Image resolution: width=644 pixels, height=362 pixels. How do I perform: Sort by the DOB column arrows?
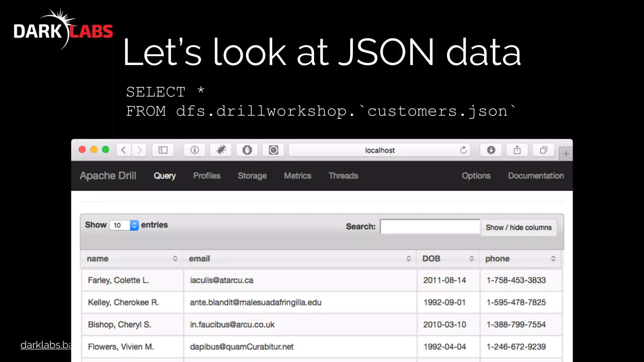tap(471, 258)
